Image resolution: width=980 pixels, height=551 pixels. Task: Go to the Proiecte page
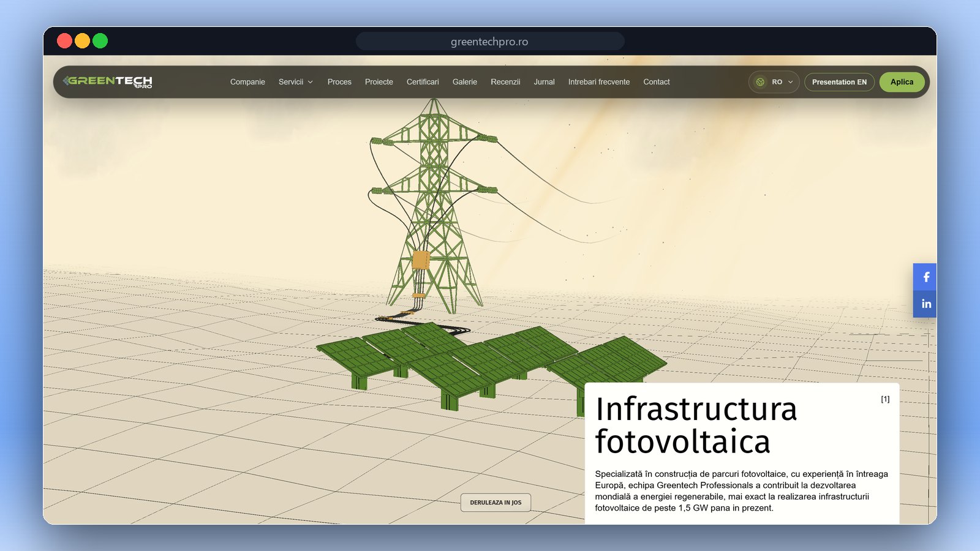379,82
